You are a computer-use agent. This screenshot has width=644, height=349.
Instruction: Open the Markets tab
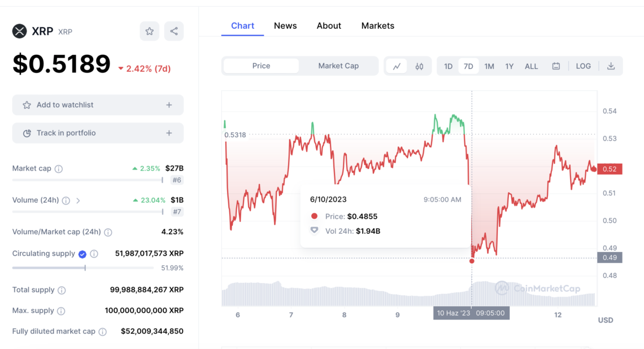click(x=378, y=25)
